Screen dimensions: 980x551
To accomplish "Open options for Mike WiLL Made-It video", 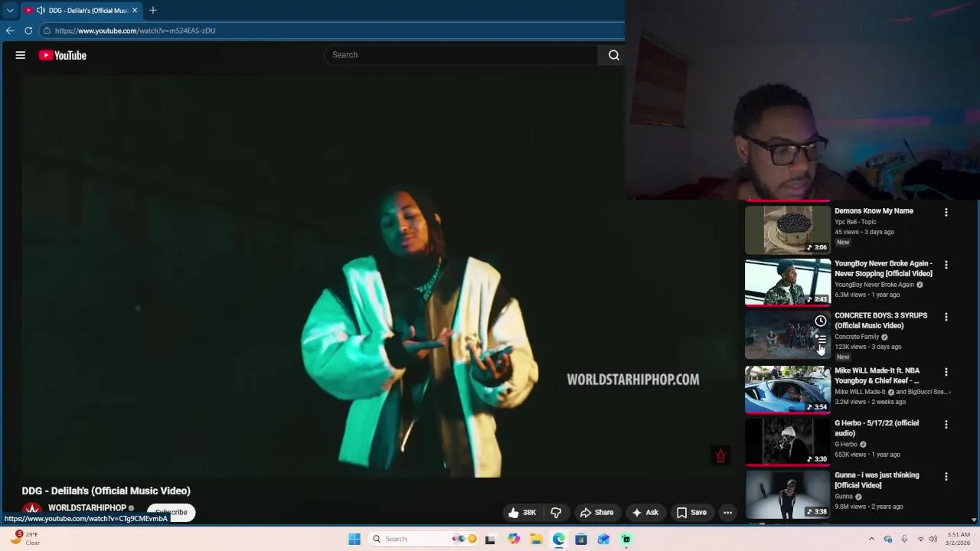I will (946, 372).
